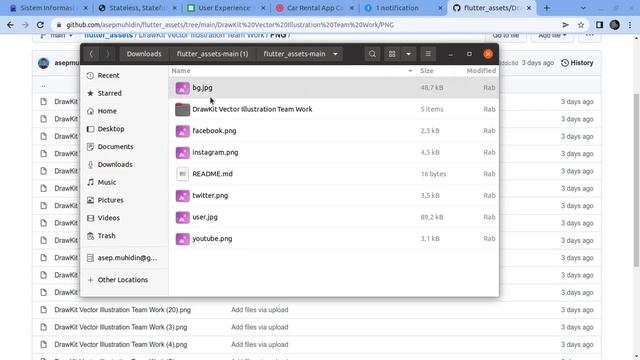This screenshot has height=360, width=640.
Task: Click the README.md document icon
Action: pos(182,174)
